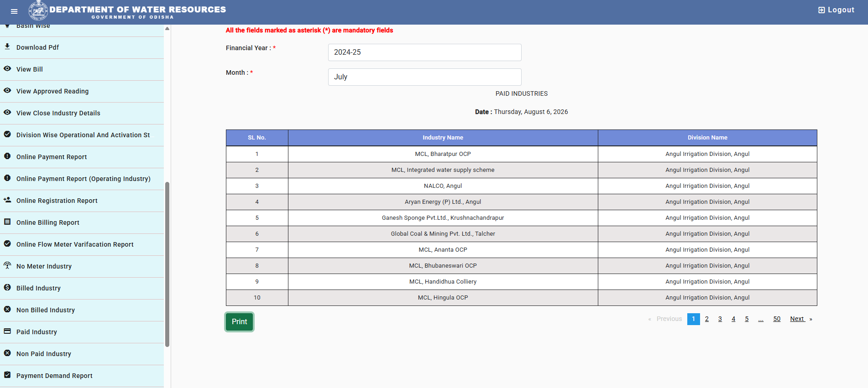868x388 pixels.
Task: Select View Approved Reading in sidebar
Action: [82, 91]
